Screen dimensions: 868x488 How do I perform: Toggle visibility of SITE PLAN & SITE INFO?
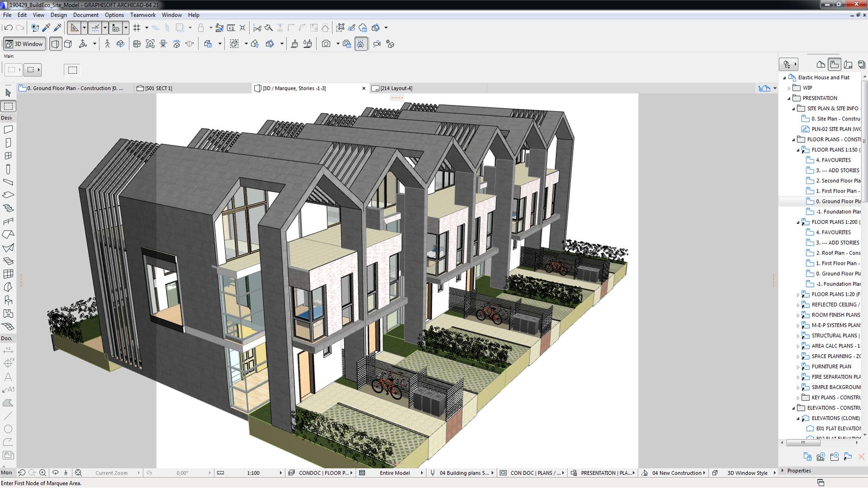click(x=795, y=108)
